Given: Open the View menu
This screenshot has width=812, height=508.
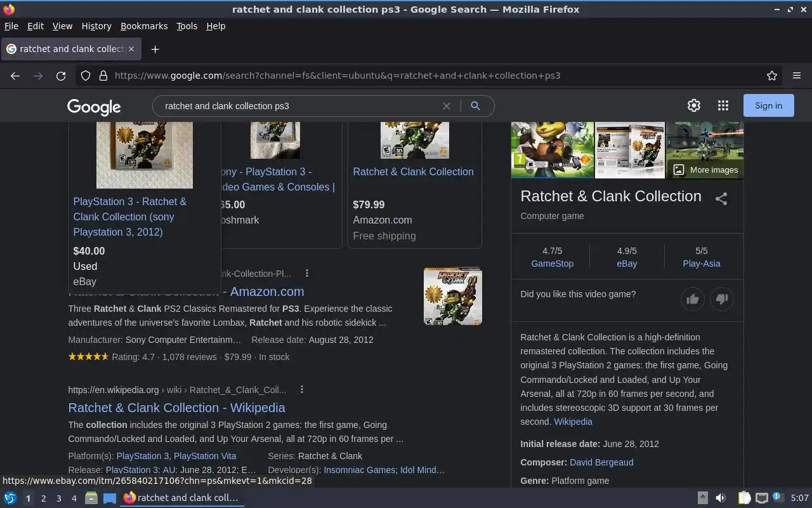Looking at the screenshot, I should (x=62, y=26).
